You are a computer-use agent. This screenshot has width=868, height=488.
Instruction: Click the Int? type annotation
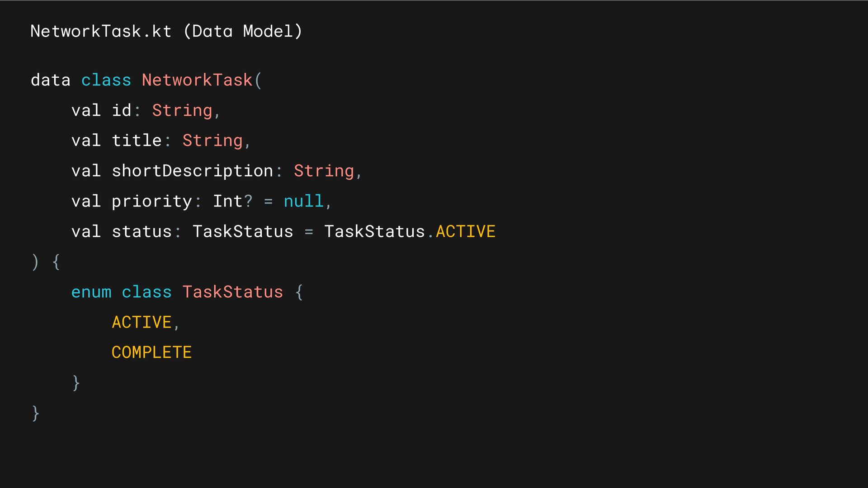(x=232, y=201)
